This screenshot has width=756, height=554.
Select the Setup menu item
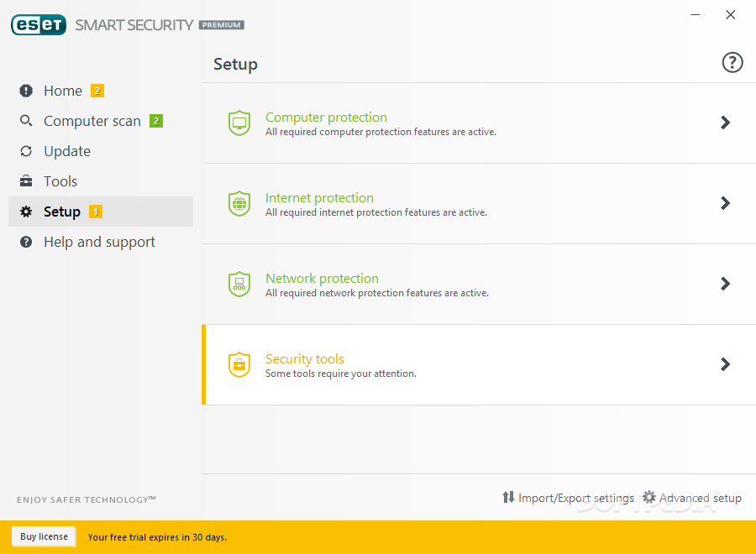click(x=101, y=212)
